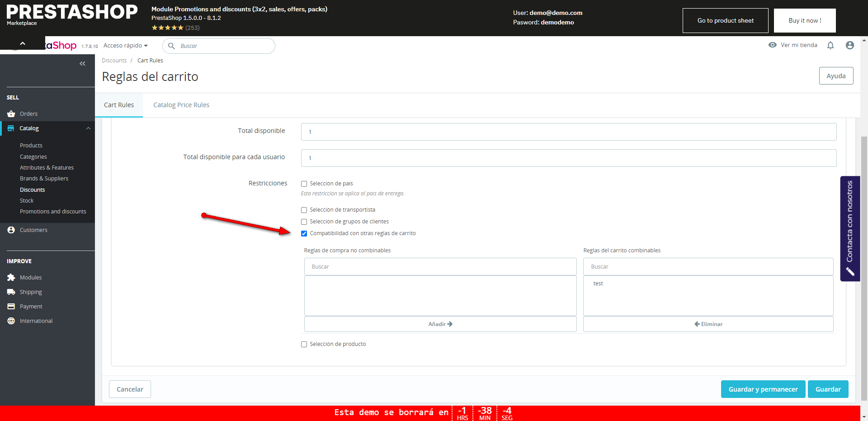Open Attributes & Features menu item
The height and width of the screenshot is (421, 868).
point(47,167)
